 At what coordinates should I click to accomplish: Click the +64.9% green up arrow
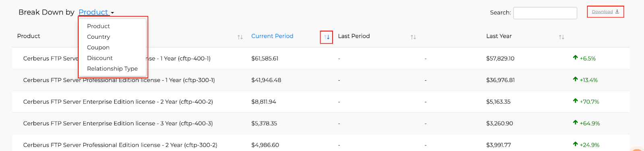575,123
